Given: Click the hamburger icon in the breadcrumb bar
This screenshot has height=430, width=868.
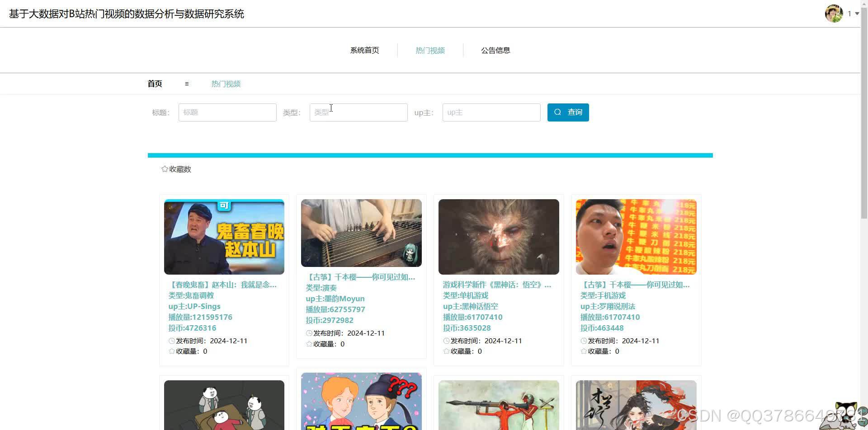Looking at the screenshot, I should pyautogui.click(x=187, y=84).
